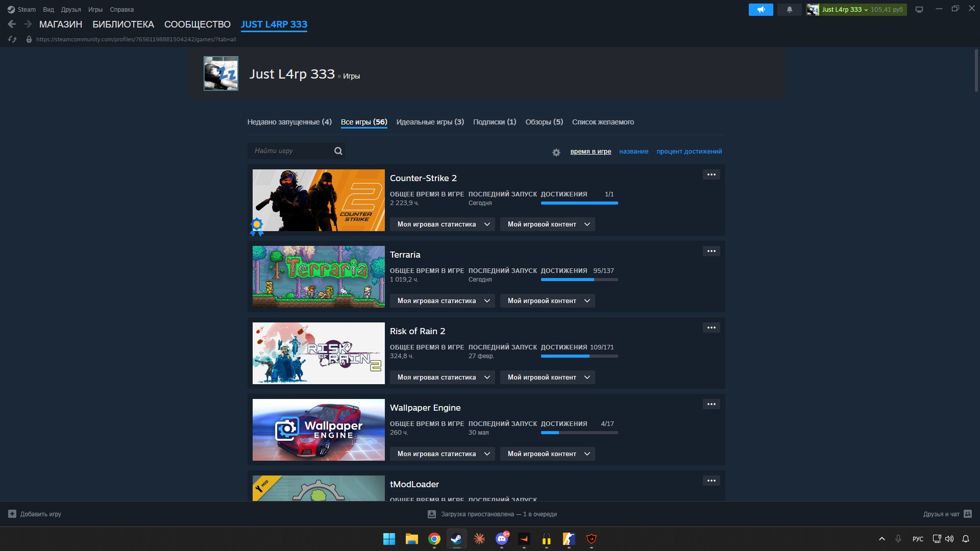Screen dimensions: 980x551
Task: Expand Terraria game stats dropdown
Action: [442, 301]
